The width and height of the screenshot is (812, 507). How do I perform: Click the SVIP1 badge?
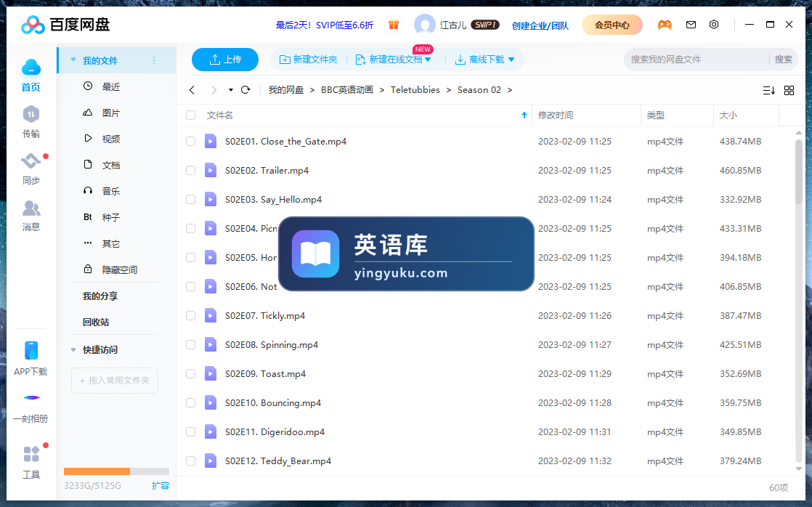click(x=485, y=25)
